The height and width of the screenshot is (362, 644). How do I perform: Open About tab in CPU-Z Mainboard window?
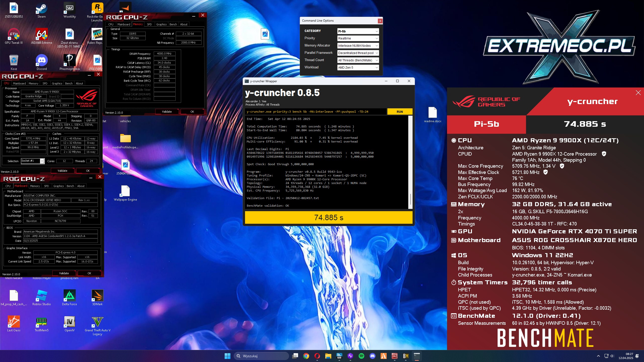[x=81, y=186]
